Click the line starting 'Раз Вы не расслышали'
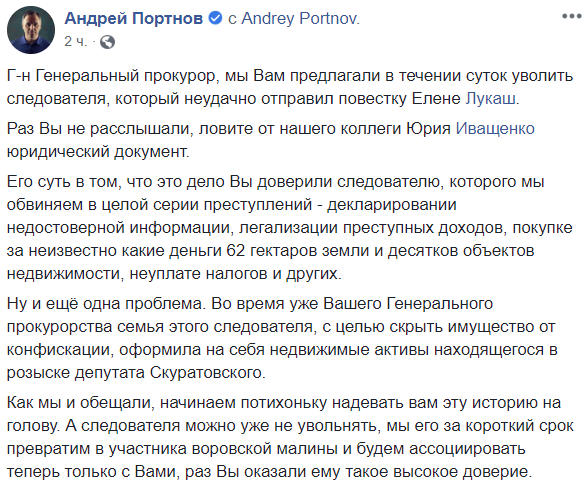Image resolution: width=586 pixels, height=493 pixels. coord(271,129)
